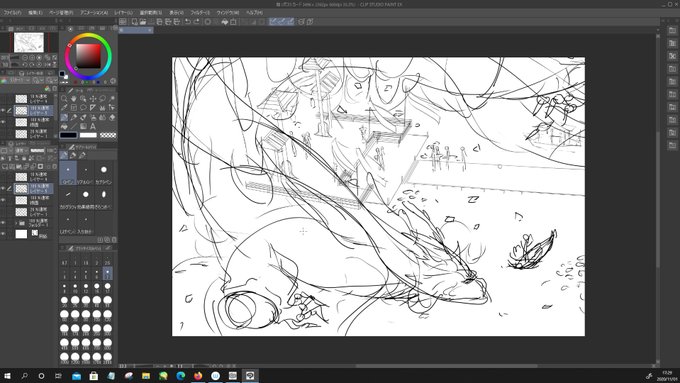The height and width of the screenshot is (383, 680).
Task: Select the Pencil tool
Action: [74, 117]
